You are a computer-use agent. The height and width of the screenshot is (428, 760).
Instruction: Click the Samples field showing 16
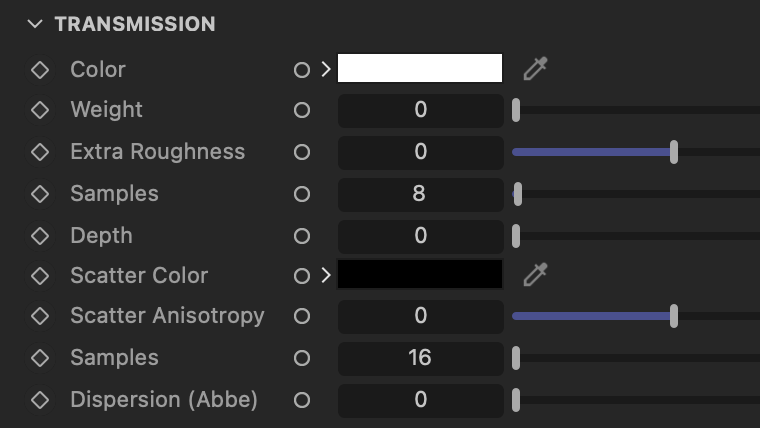[421, 359]
